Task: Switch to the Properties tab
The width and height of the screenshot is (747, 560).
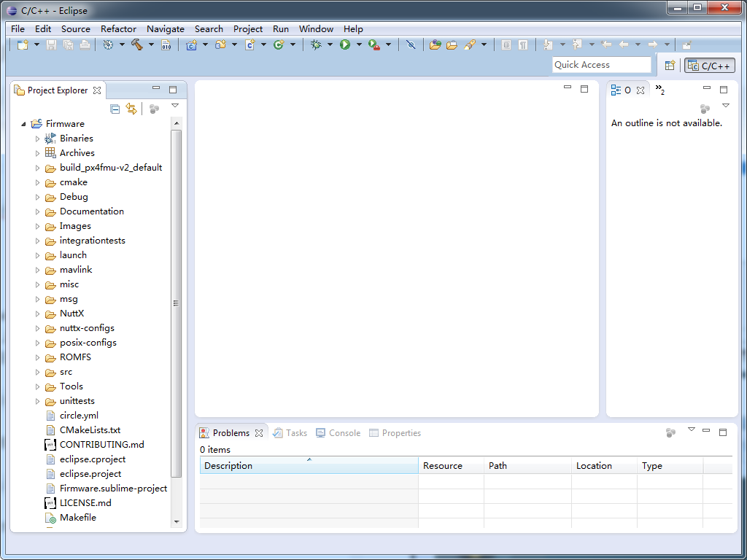Action: tap(395, 433)
